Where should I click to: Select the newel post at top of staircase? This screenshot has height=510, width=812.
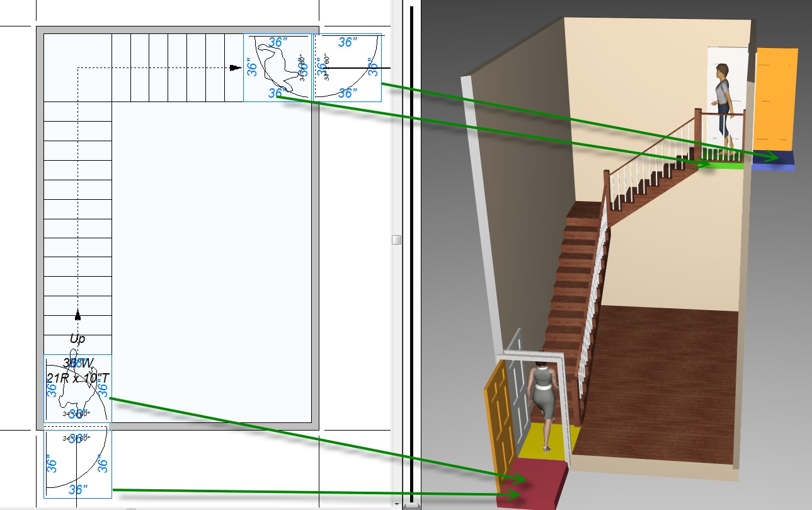pyautogui.click(x=698, y=134)
